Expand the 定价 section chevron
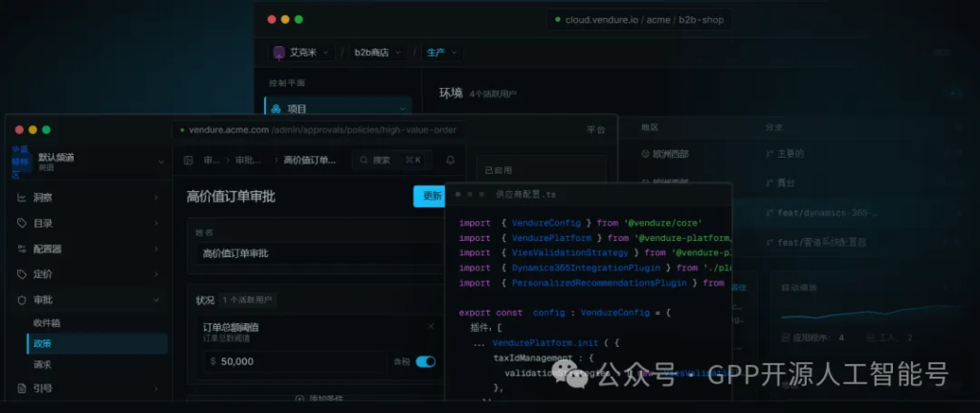The height and width of the screenshot is (413, 980). [156, 274]
